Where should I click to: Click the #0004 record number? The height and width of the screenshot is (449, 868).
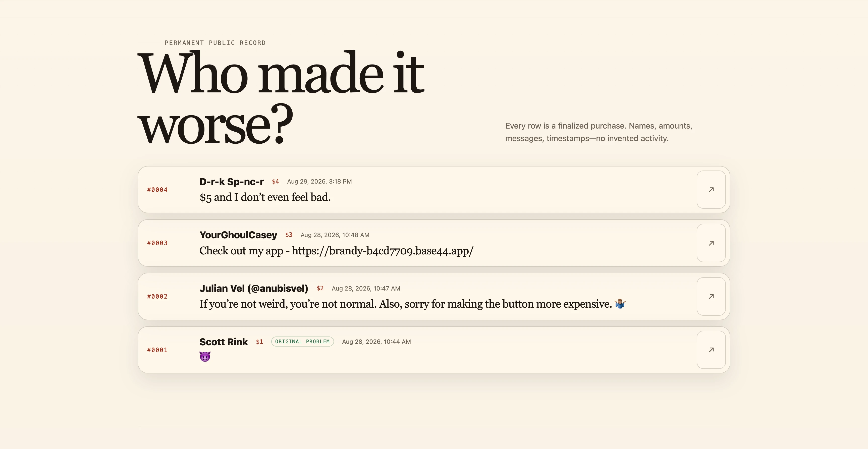pos(157,190)
